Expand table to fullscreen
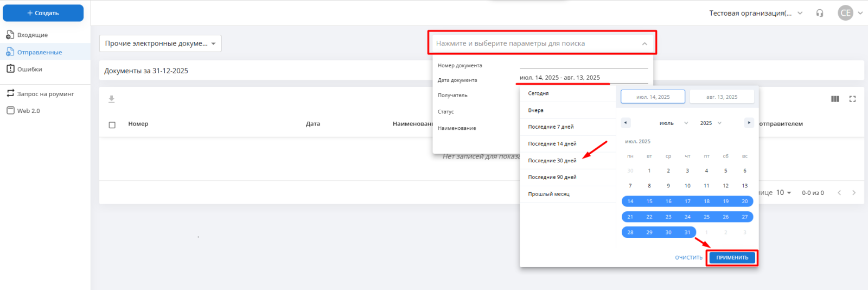The image size is (868, 290). tap(852, 99)
